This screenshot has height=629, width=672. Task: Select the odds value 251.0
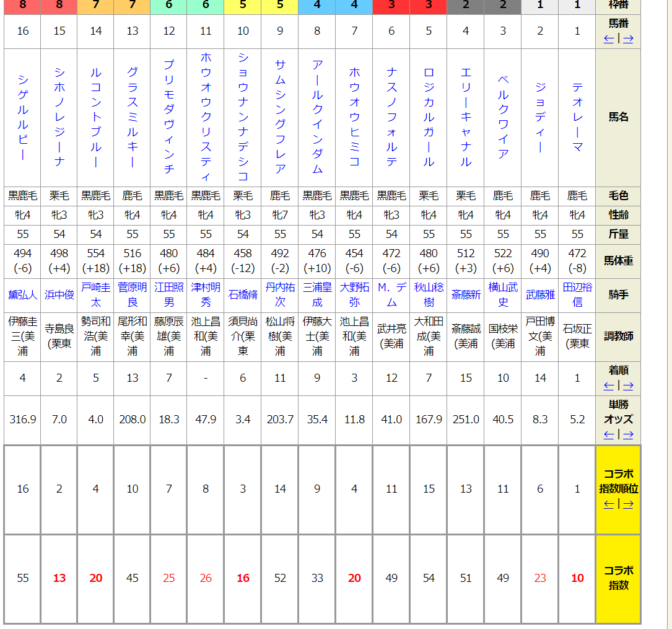(x=466, y=420)
